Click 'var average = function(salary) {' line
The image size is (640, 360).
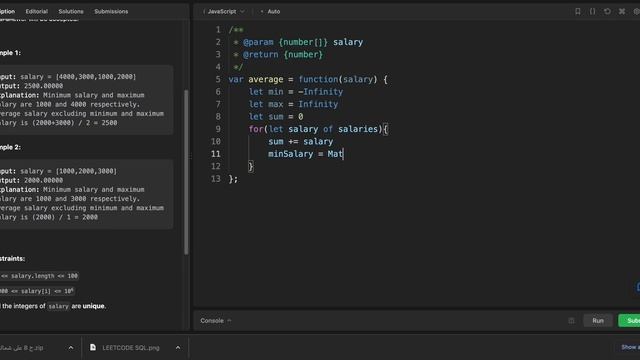click(308, 79)
